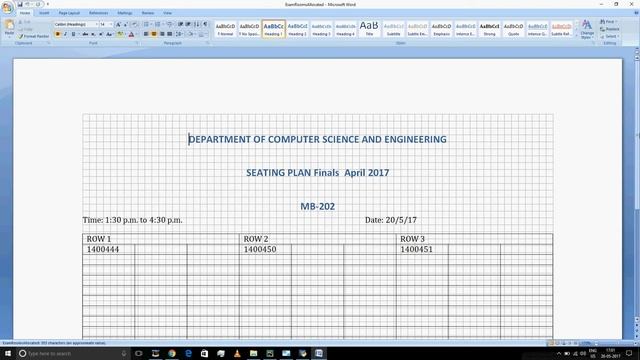Screen dimensions: 640x360
Task: Align text left
Action: pos(146,34)
